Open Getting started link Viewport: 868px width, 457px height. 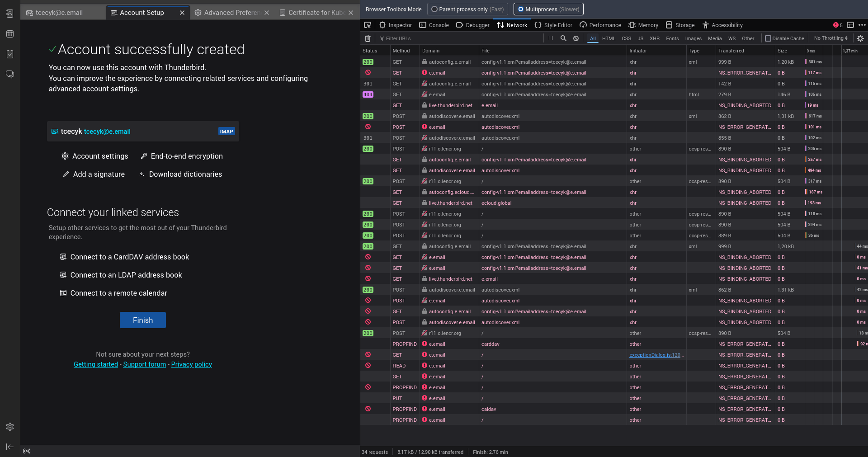(x=96, y=364)
